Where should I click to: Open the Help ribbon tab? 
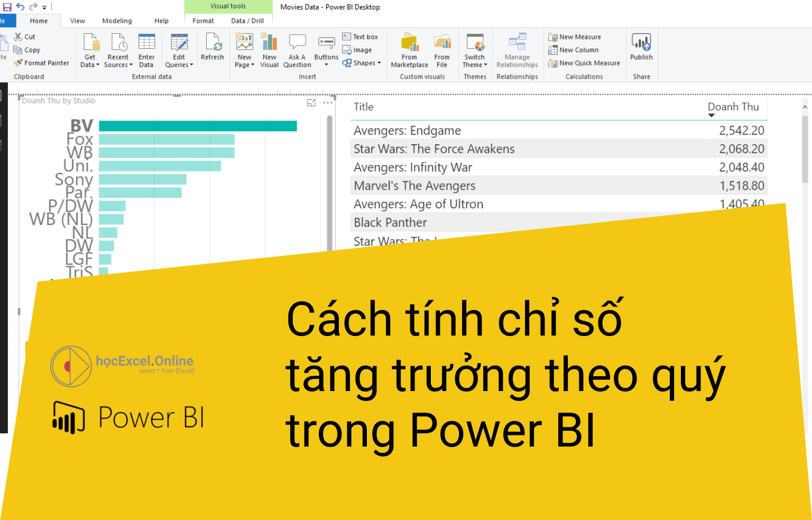[161, 21]
